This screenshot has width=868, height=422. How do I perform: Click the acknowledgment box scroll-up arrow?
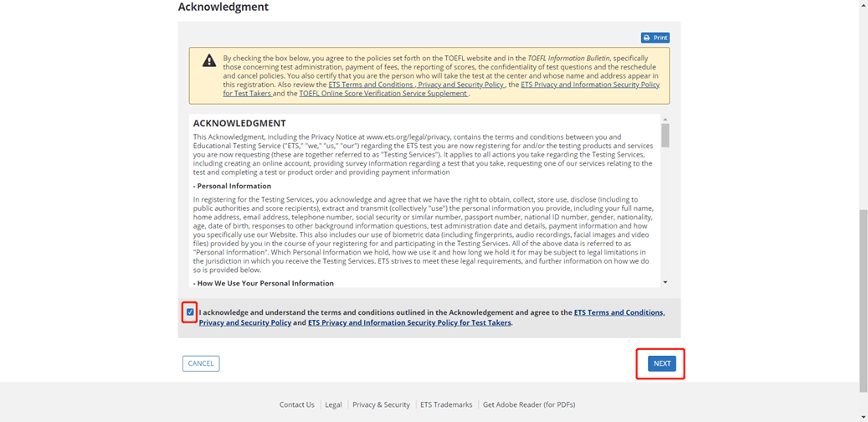(x=665, y=119)
